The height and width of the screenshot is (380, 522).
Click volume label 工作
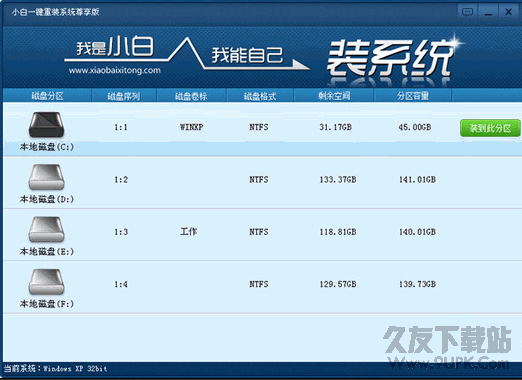pos(189,231)
